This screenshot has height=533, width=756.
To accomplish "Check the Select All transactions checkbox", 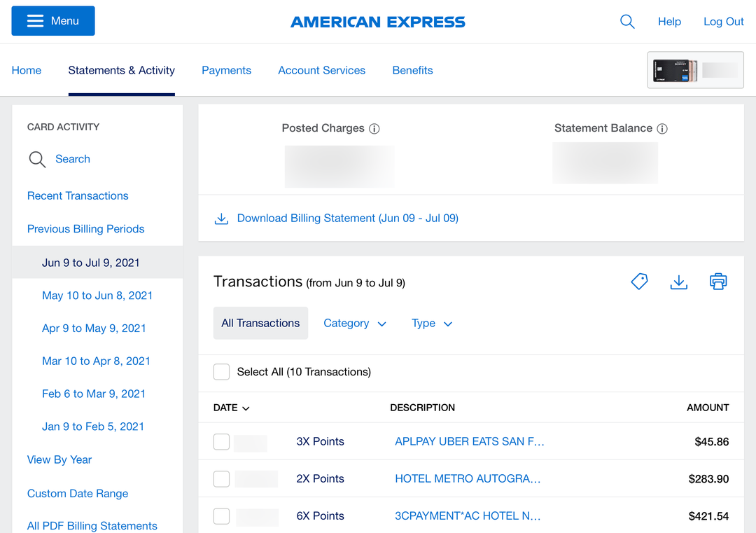I will point(221,372).
